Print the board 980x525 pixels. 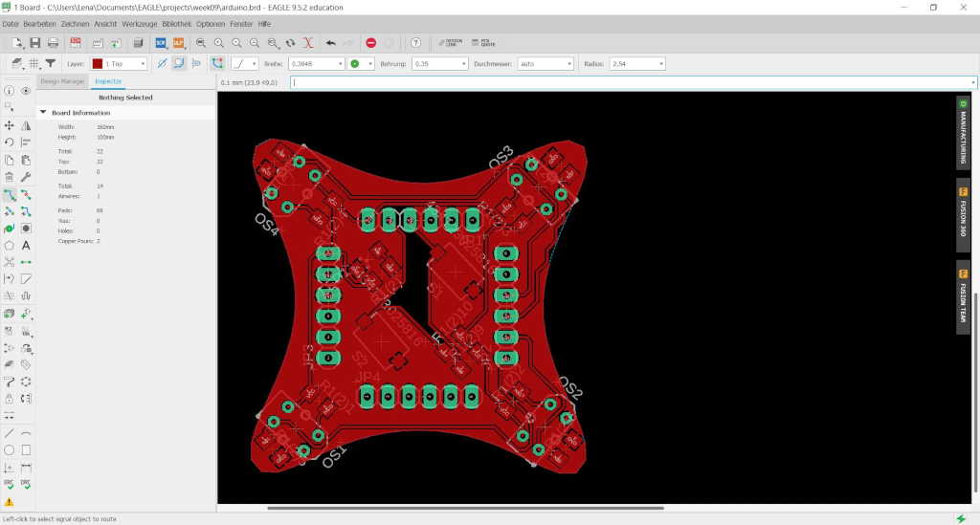coord(54,43)
